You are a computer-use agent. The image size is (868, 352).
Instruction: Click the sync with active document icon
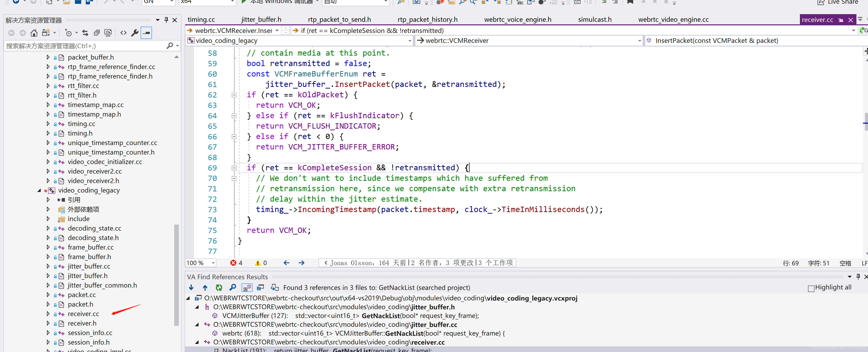click(x=85, y=33)
